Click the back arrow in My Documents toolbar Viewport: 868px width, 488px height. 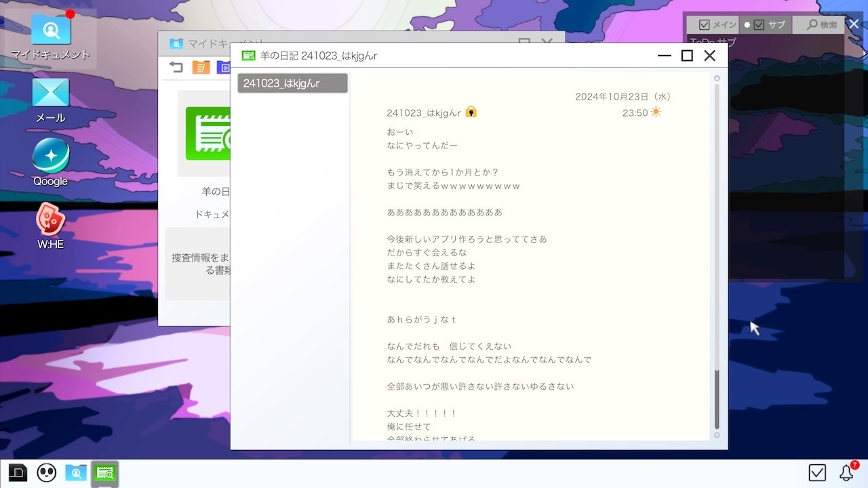(176, 66)
